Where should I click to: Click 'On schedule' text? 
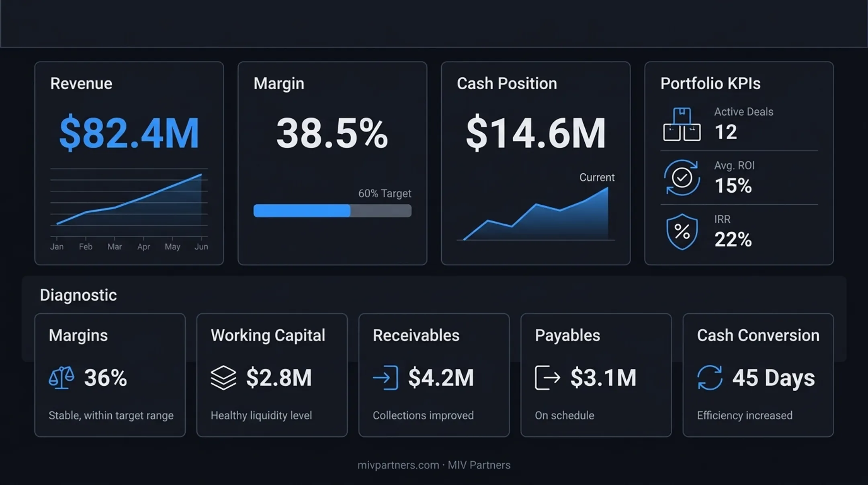pos(564,415)
